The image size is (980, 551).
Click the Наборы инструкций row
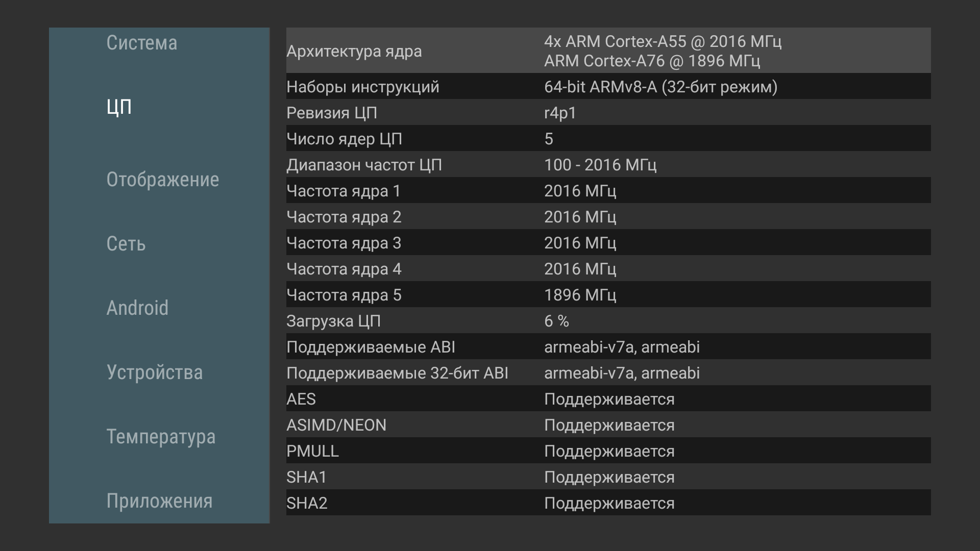(x=608, y=87)
